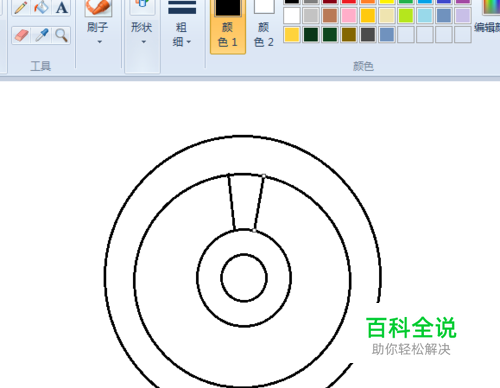Pick the olive brown custom swatch
500x388 pixels.
[349, 34]
